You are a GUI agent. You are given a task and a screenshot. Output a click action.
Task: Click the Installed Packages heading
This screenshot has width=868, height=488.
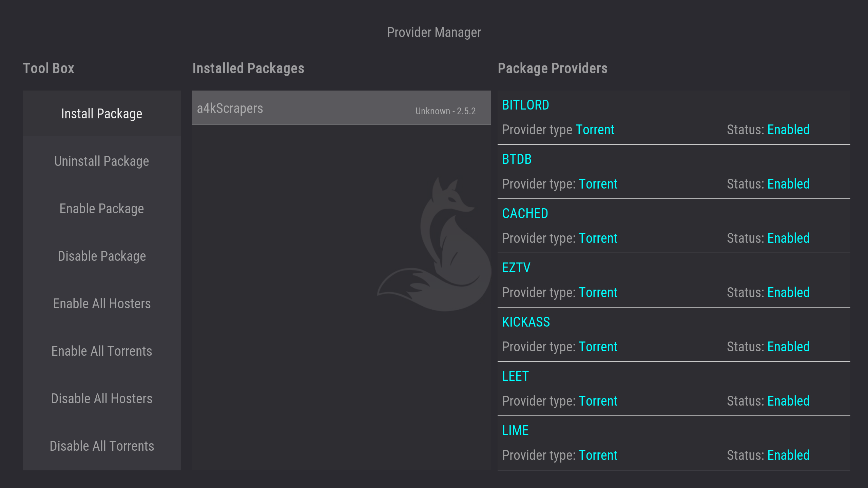(x=248, y=69)
